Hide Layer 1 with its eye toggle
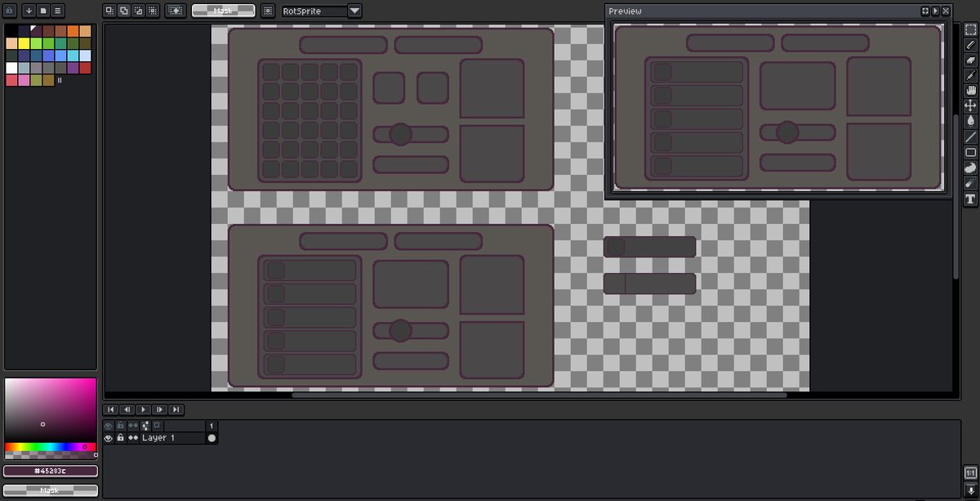The image size is (980, 501). pos(107,437)
